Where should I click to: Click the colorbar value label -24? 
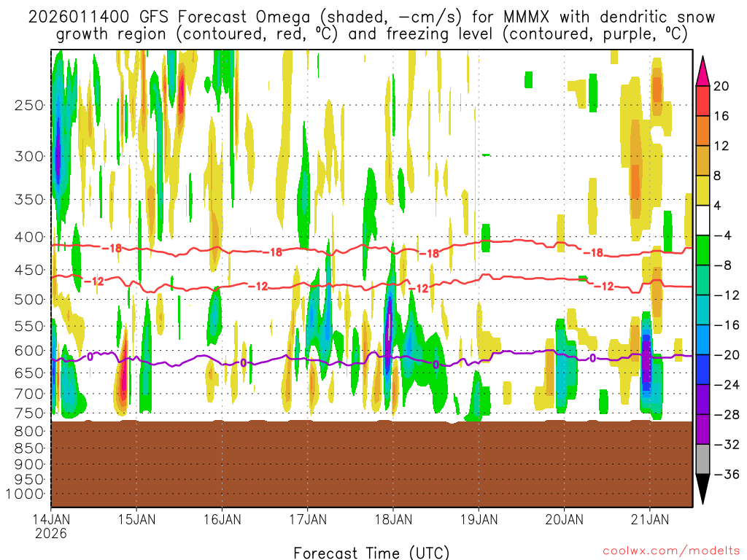point(727,385)
